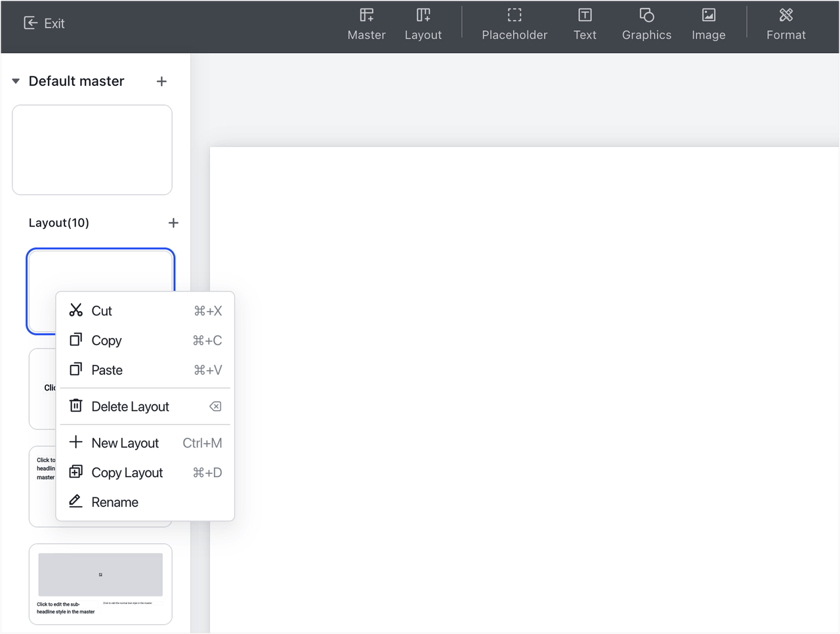Open the Format panel
This screenshot has width=840, height=634.
pos(786,24)
